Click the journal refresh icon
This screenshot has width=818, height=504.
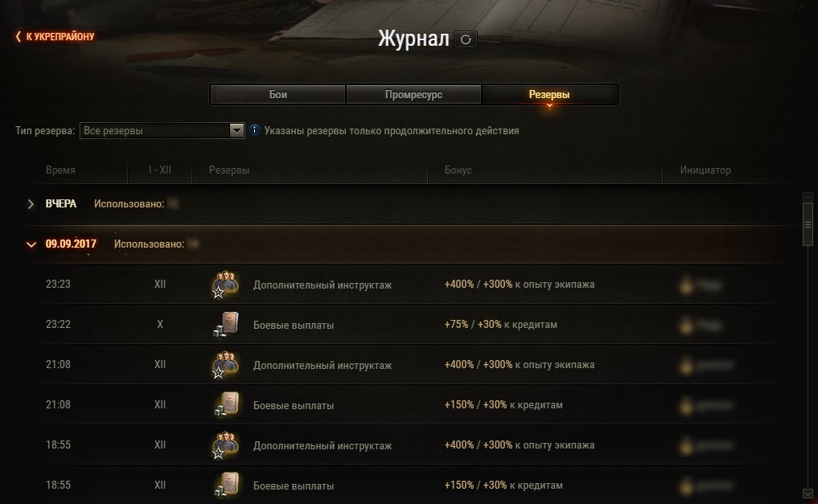point(466,39)
